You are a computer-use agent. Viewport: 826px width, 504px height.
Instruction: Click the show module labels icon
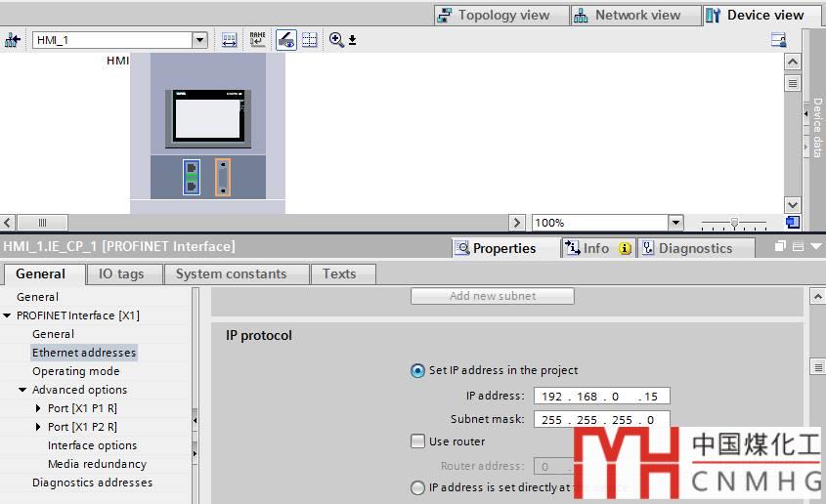(x=229, y=40)
